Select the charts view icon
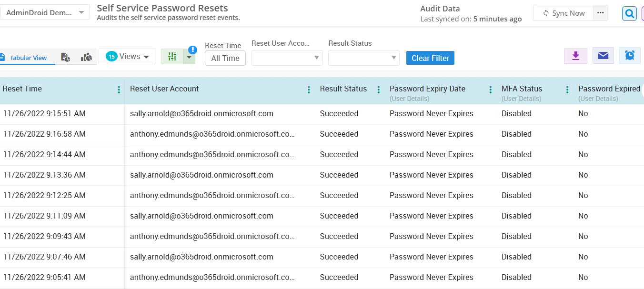 pyautogui.click(x=86, y=56)
